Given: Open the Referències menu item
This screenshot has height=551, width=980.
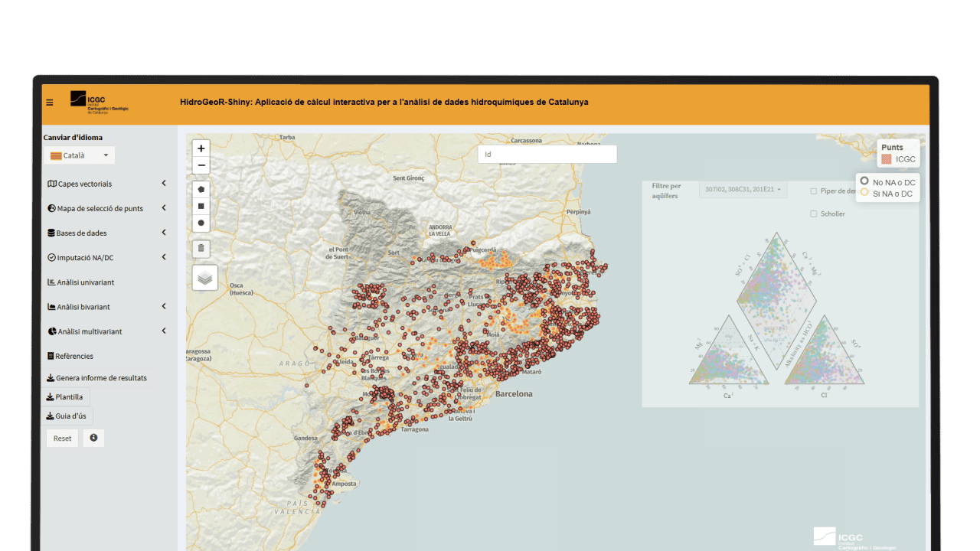Looking at the screenshot, I should [73, 356].
